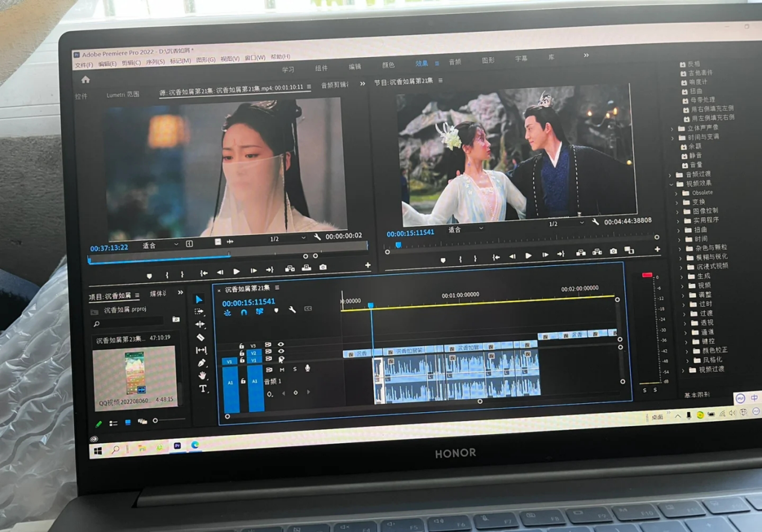Go to In point in Source monitor
Image resolution: width=762 pixels, height=532 pixels.
204,273
